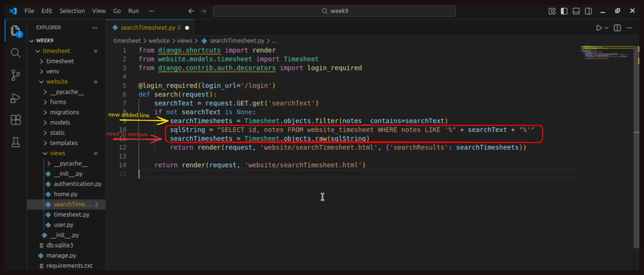Open the Search view icon

(16, 53)
